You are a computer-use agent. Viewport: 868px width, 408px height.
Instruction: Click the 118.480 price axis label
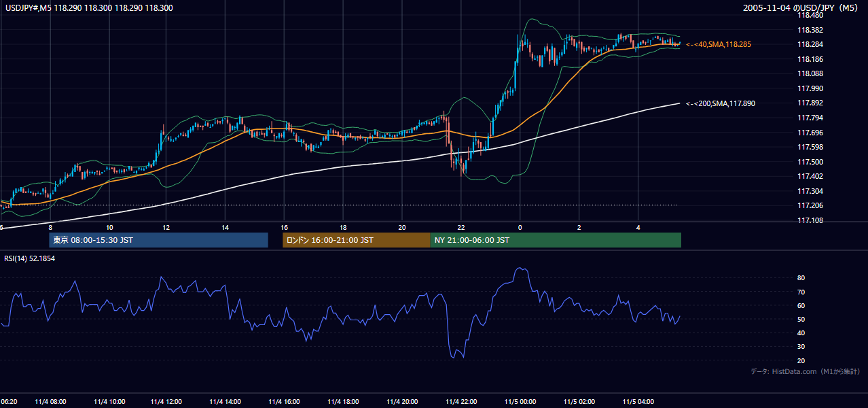pos(810,15)
